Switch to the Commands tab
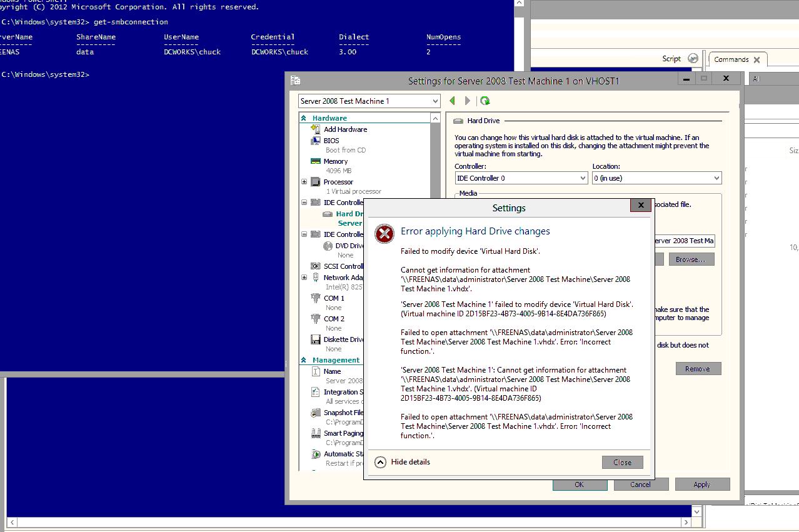The image size is (799, 532). click(731, 59)
